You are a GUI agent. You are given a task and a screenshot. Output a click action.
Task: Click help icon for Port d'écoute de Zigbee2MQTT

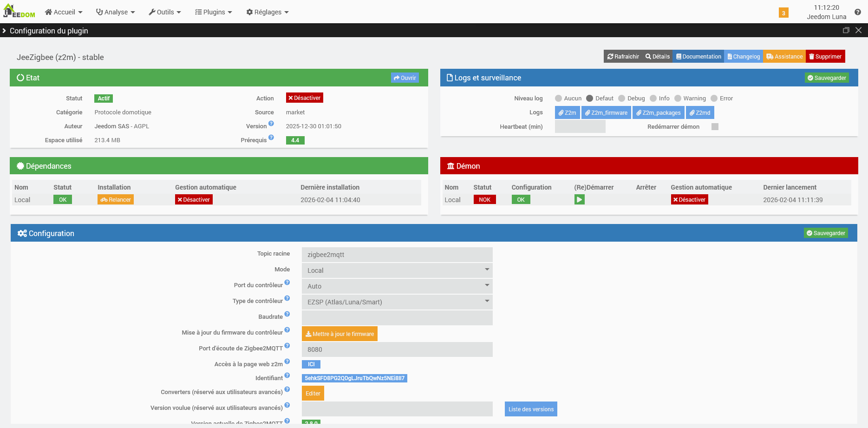pos(287,346)
